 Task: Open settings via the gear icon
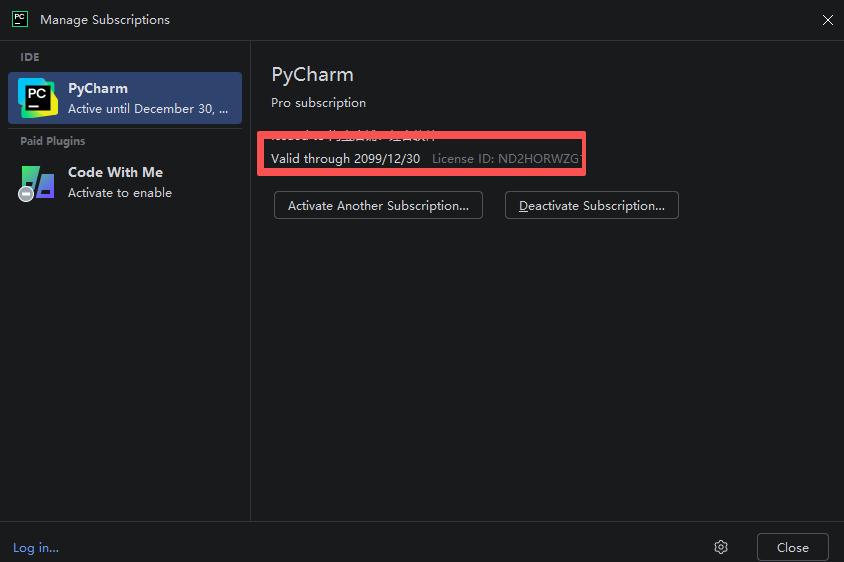click(x=721, y=547)
